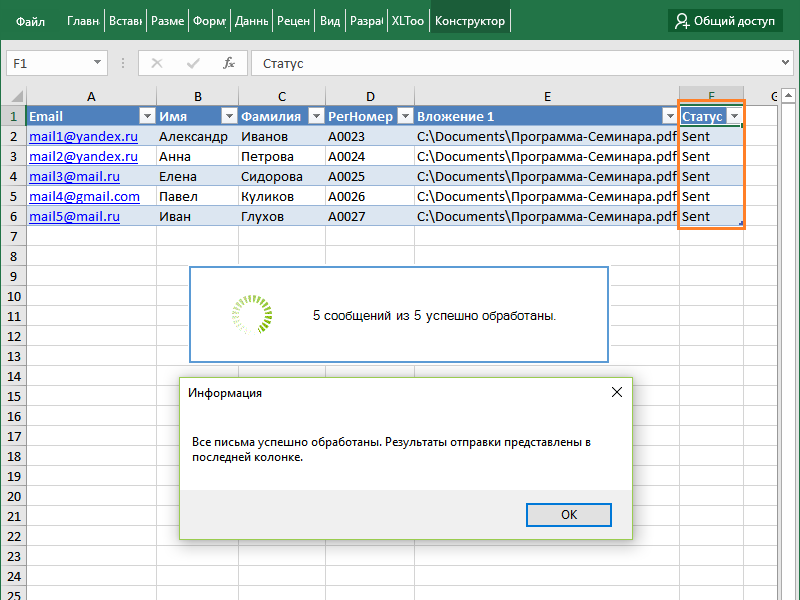Click the share person icon
The width and height of the screenshot is (800, 600).
[x=682, y=20]
